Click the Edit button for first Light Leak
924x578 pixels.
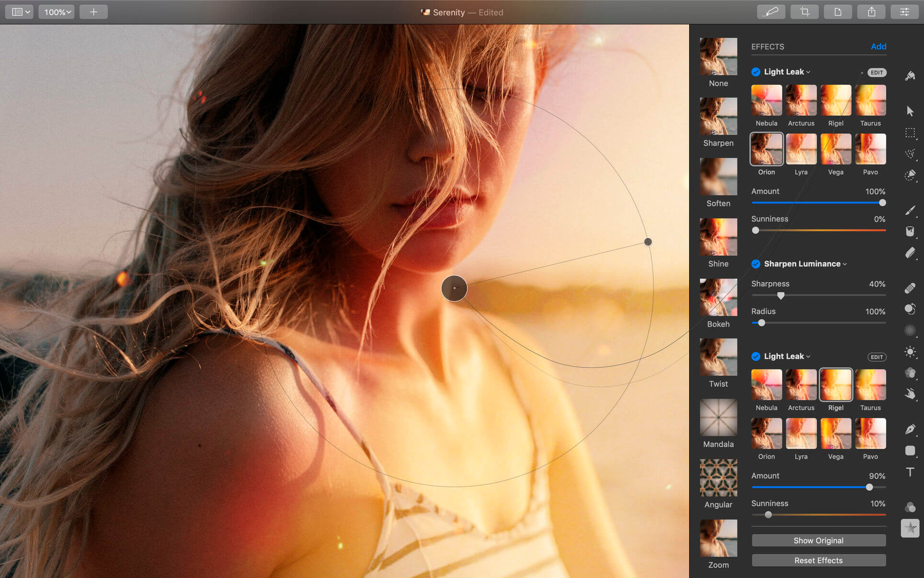tap(876, 71)
